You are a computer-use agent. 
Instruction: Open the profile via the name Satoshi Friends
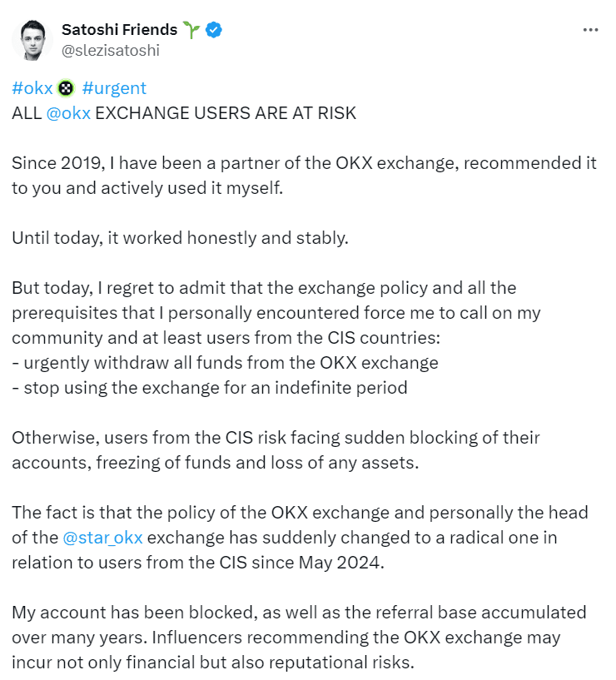[118, 28]
